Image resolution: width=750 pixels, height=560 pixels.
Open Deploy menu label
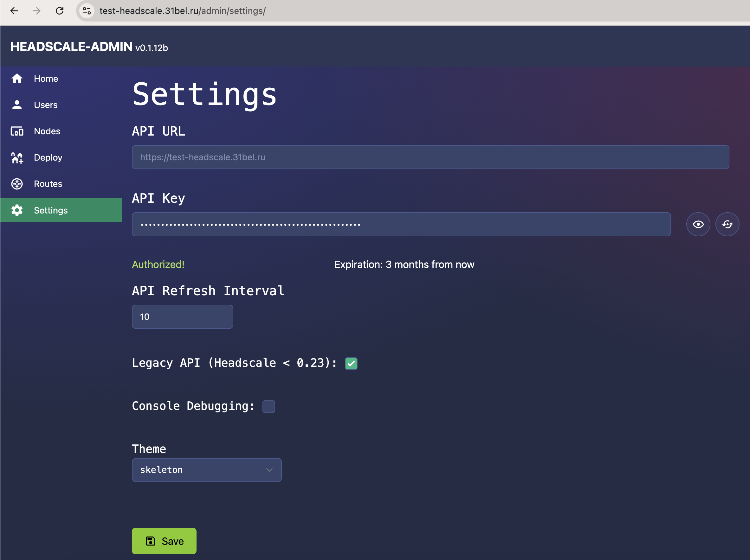(x=48, y=157)
